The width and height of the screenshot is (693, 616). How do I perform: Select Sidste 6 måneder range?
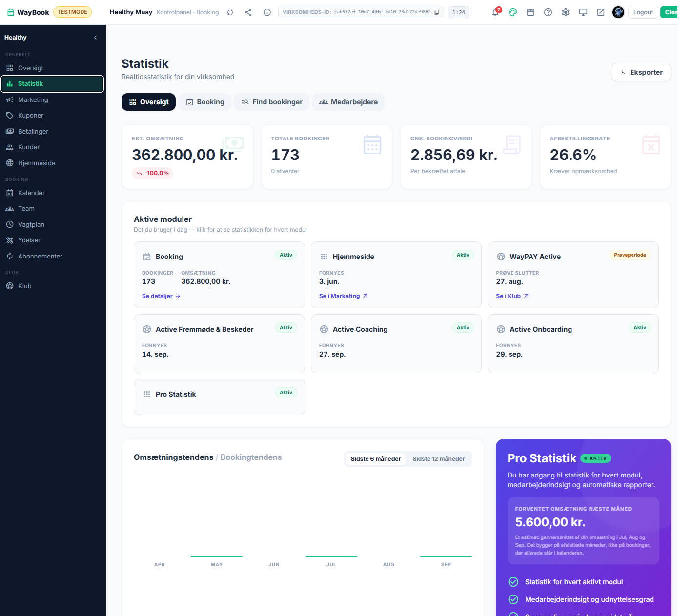point(375,459)
